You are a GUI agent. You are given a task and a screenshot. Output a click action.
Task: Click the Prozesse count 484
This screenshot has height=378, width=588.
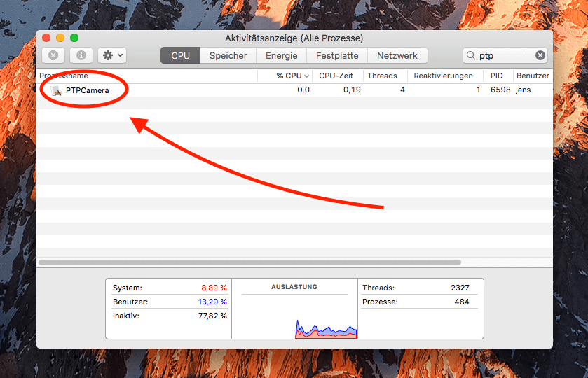tap(462, 302)
